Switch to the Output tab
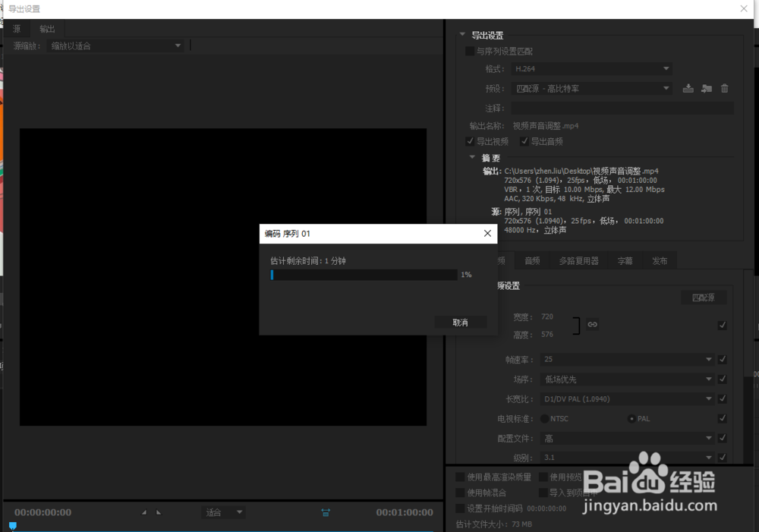 (47, 29)
